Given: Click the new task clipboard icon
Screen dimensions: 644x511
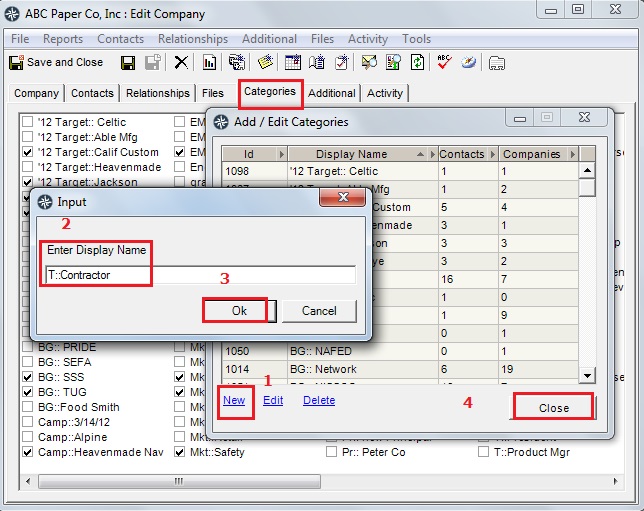Looking at the screenshot, I should (341, 63).
